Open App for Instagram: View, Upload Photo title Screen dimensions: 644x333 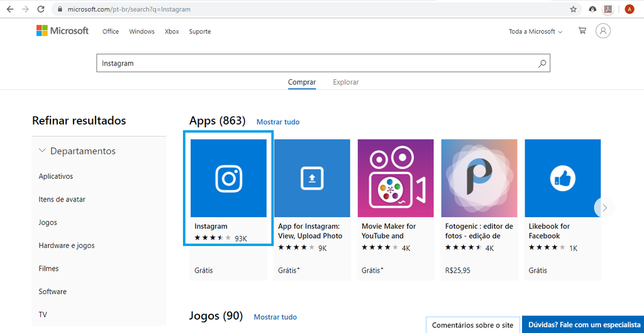pyautogui.click(x=310, y=231)
